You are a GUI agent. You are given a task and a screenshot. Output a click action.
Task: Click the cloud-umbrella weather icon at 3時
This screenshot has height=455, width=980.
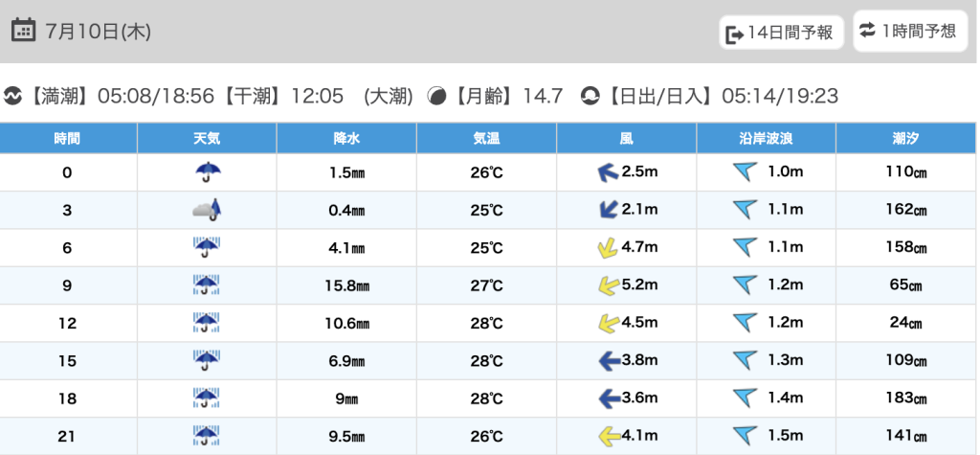pyautogui.click(x=207, y=210)
